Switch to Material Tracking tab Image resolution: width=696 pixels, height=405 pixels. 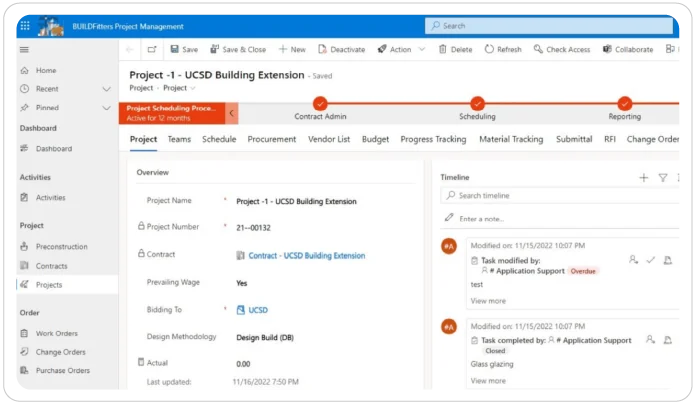tap(511, 139)
